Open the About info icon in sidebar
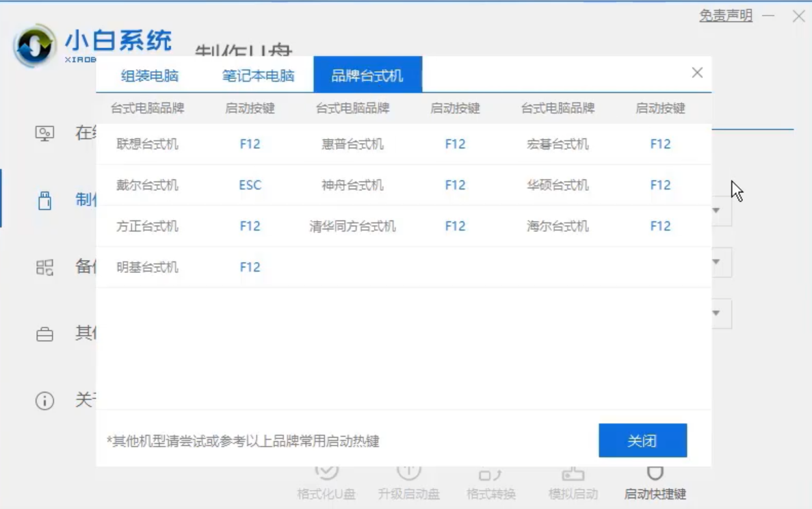812x509 pixels. pyautogui.click(x=44, y=400)
